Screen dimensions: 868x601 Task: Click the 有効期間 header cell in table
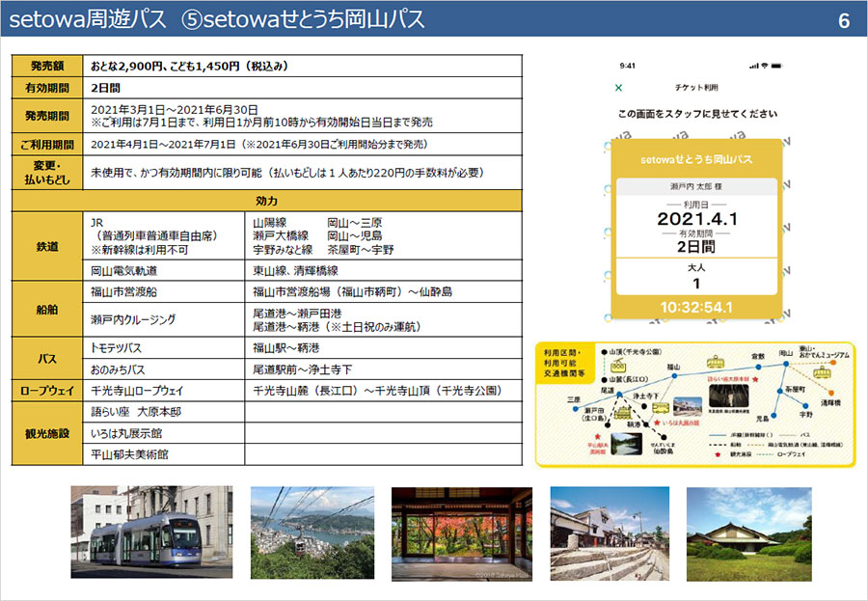point(47,88)
